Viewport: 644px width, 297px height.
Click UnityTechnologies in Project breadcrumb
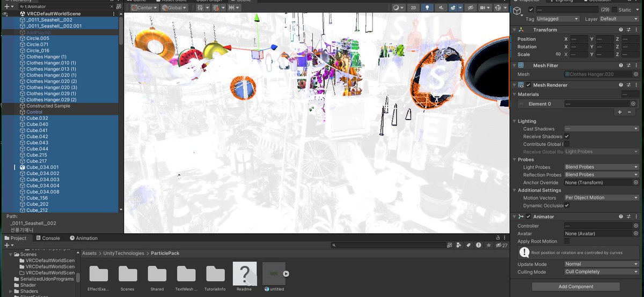124,254
